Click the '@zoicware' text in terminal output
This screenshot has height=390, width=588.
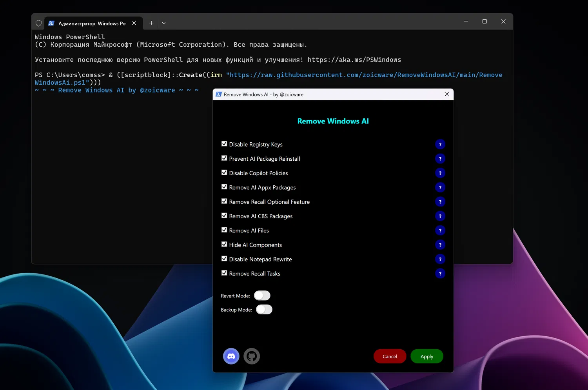click(158, 90)
